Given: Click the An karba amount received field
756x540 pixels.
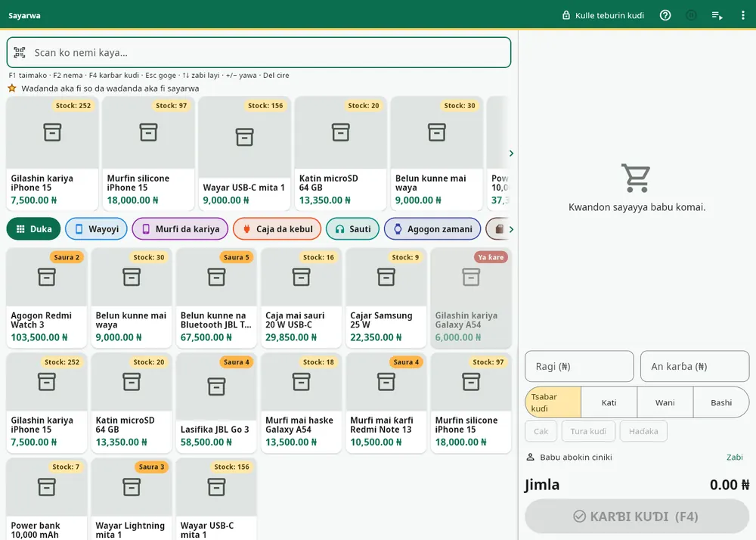Looking at the screenshot, I should [x=695, y=366].
